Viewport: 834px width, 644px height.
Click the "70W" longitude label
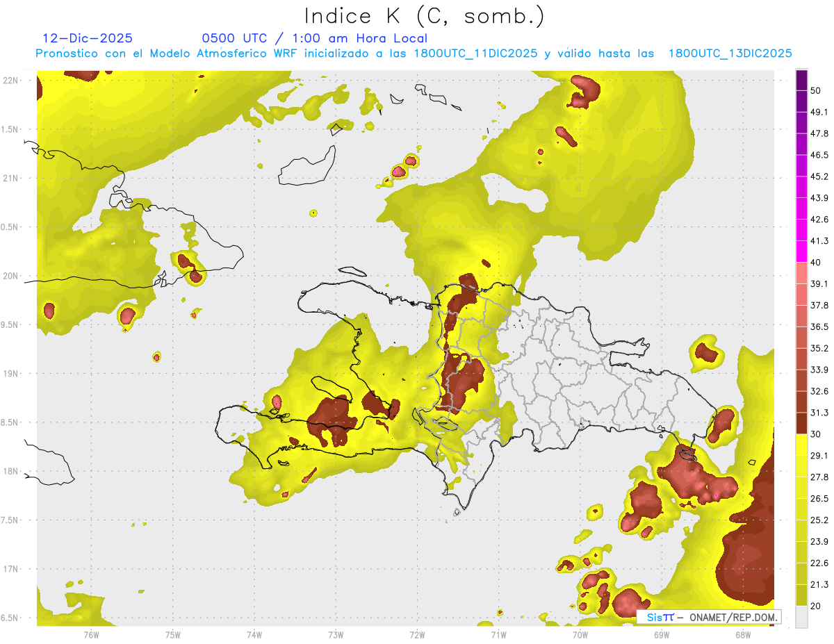580,634
